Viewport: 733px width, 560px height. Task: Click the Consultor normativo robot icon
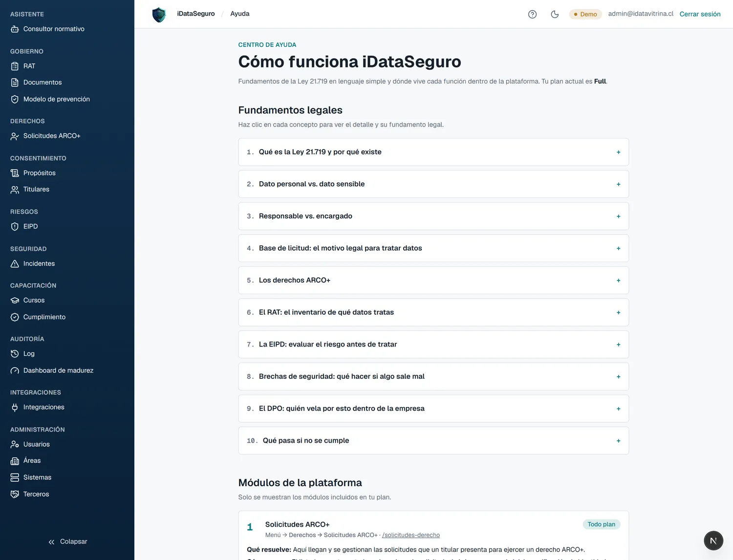(x=15, y=29)
